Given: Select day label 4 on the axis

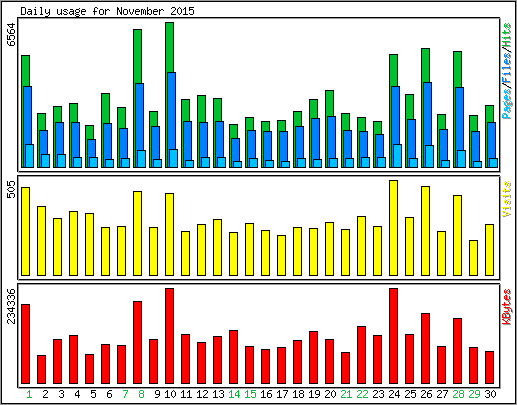Looking at the screenshot, I should pos(77,394).
